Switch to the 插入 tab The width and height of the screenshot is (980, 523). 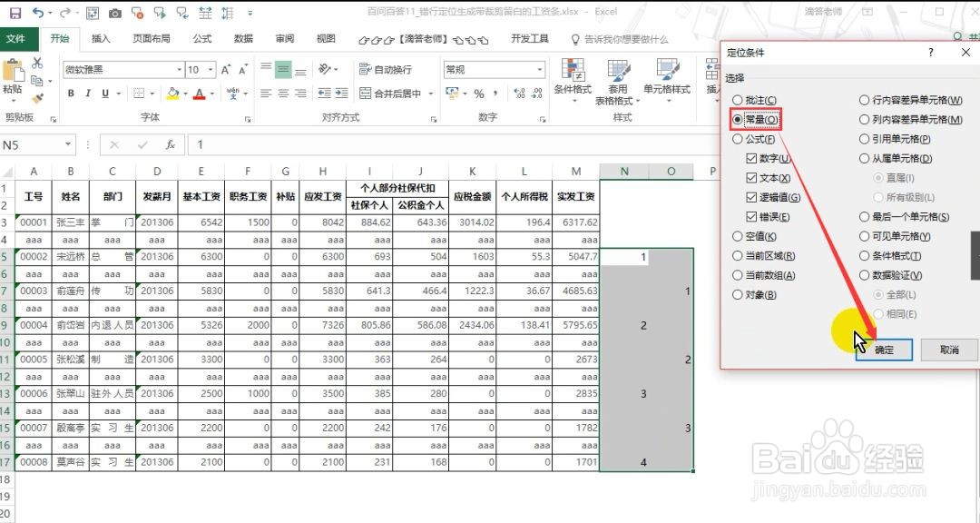tap(101, 39)
